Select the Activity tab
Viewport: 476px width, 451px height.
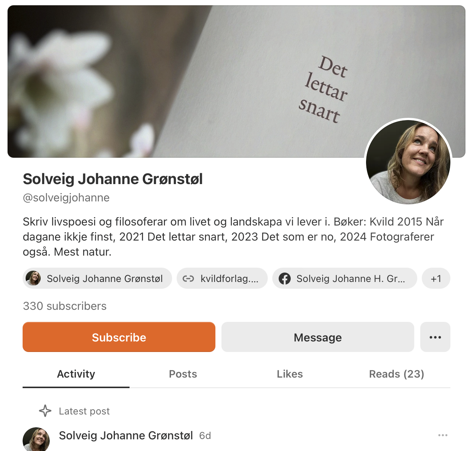[76, 374]
